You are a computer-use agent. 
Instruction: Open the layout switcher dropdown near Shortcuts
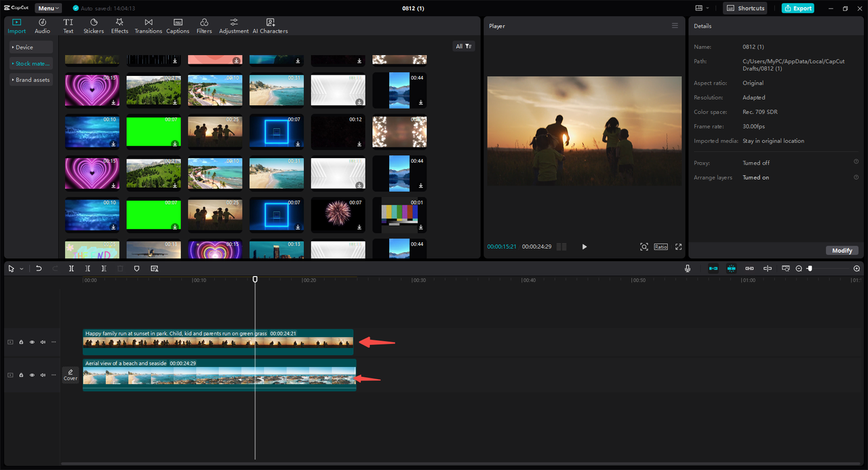702,8
